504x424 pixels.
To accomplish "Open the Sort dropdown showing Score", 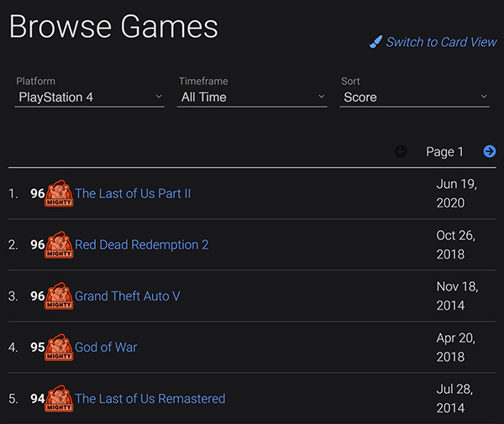I will pos(415,97).
